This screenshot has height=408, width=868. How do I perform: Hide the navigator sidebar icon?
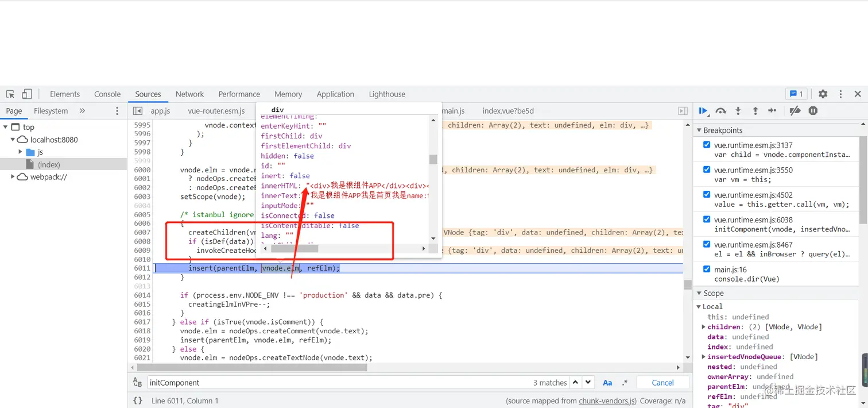click(x=138, y=111)
